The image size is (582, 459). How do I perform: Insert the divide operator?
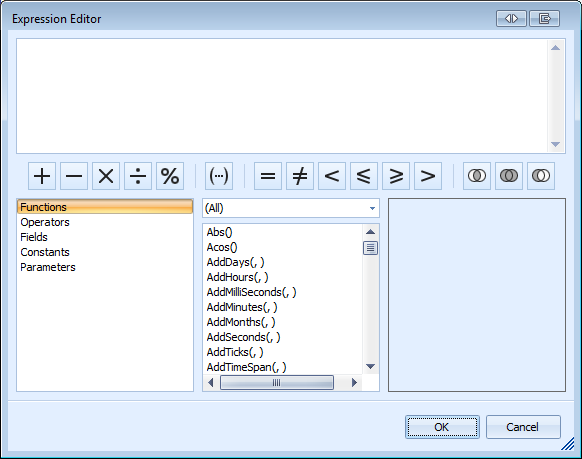[138, 176]
